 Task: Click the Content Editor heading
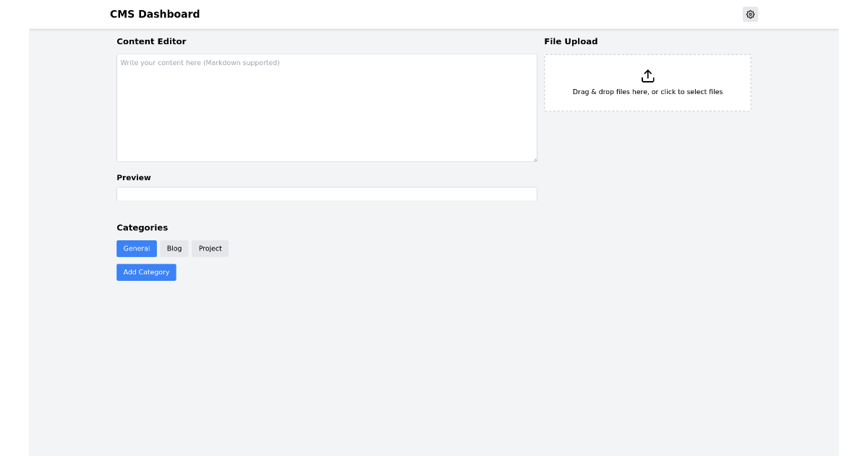(x=151, y=41)
